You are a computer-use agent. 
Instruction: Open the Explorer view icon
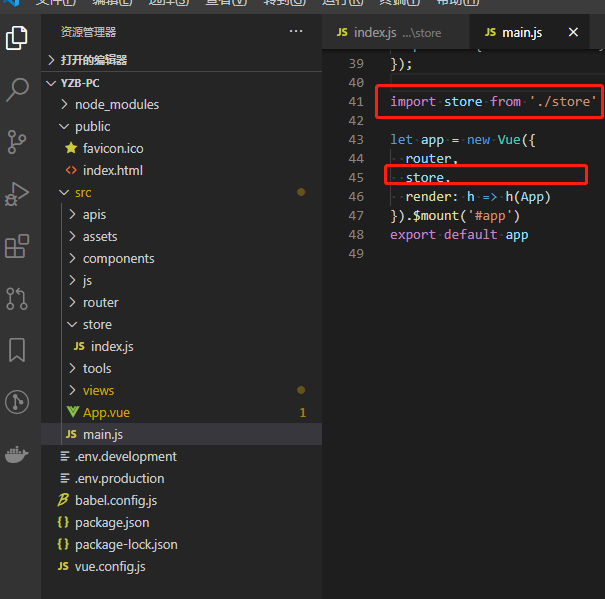(x=17, y=38)
